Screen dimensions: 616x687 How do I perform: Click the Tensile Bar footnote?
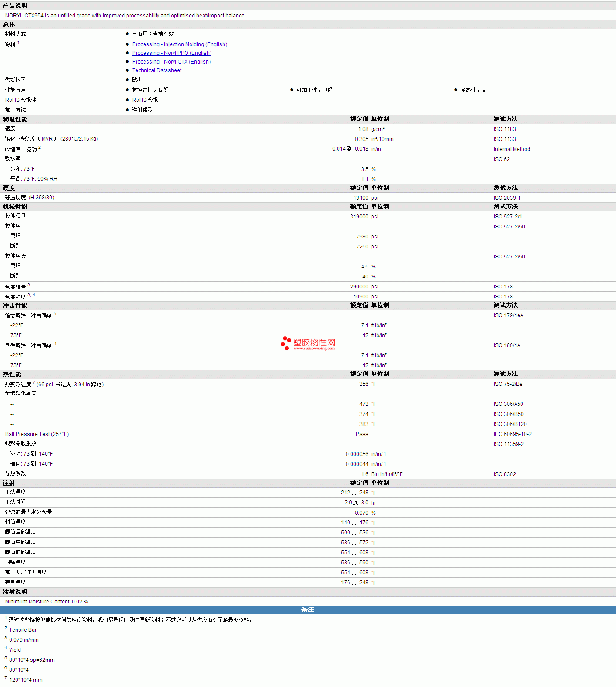point(23,630)
